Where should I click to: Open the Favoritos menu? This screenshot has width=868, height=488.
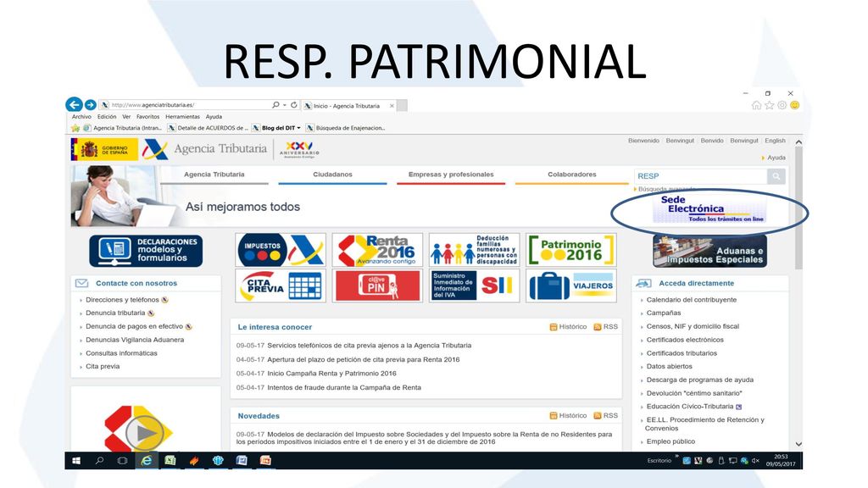[x=147, y=117]
